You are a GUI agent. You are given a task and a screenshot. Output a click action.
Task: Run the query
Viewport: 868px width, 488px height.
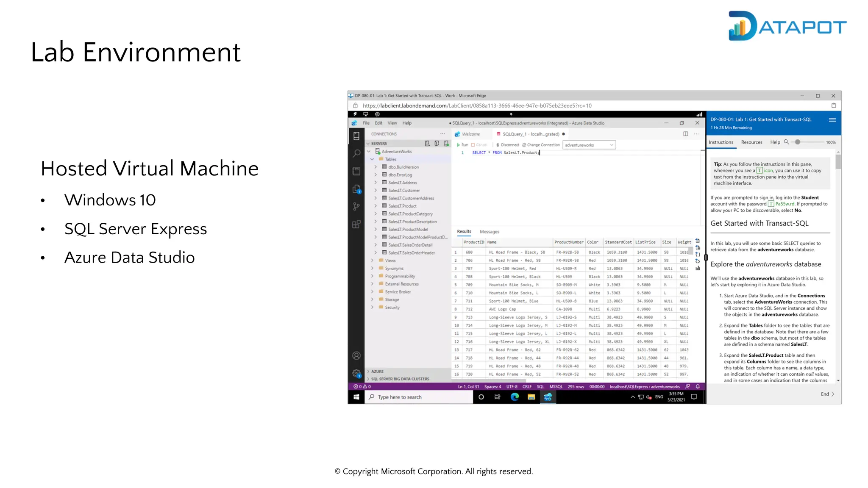462,145
